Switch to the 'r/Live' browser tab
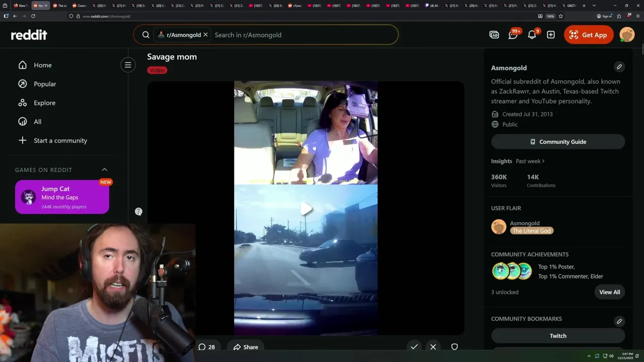This screenshot has height=362, width=644. click(x=295, y=6)
